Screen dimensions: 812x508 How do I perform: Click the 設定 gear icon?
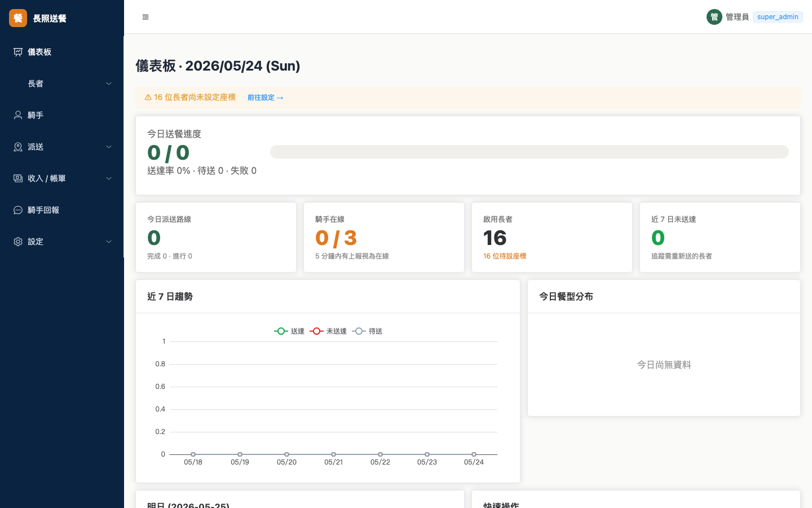(x=18, y=242)
